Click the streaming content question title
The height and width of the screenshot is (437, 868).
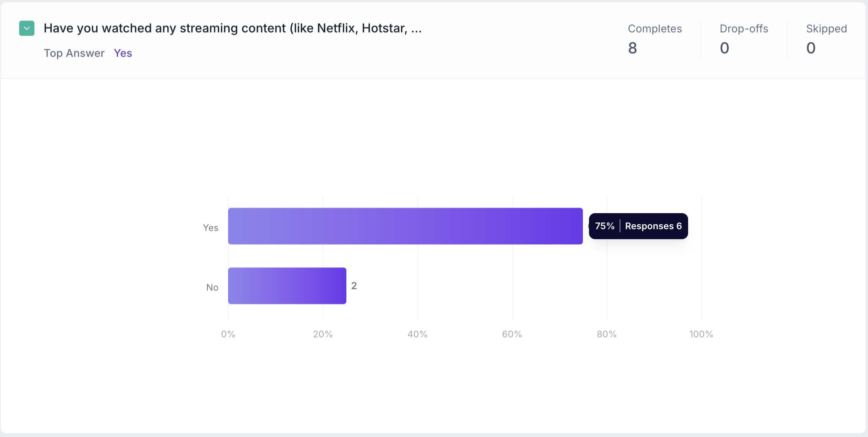tap(233, 28)
